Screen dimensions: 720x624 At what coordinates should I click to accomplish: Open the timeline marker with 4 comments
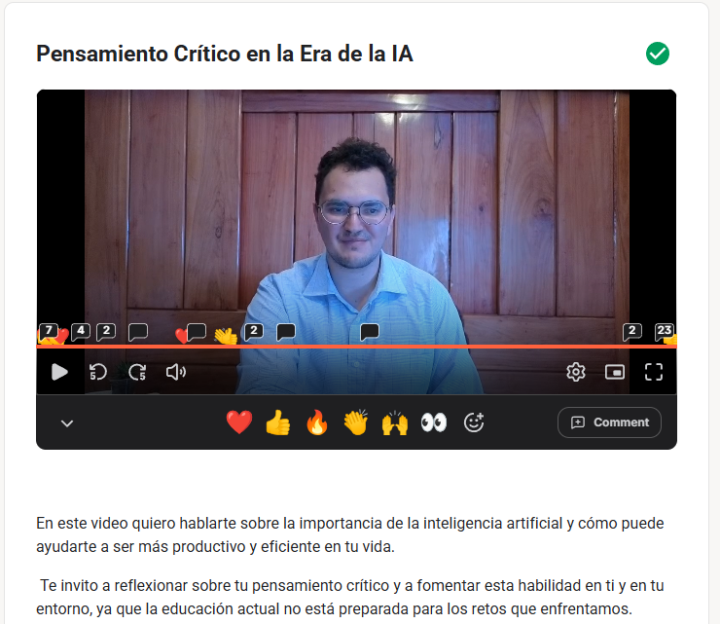(x=81, y=331)
